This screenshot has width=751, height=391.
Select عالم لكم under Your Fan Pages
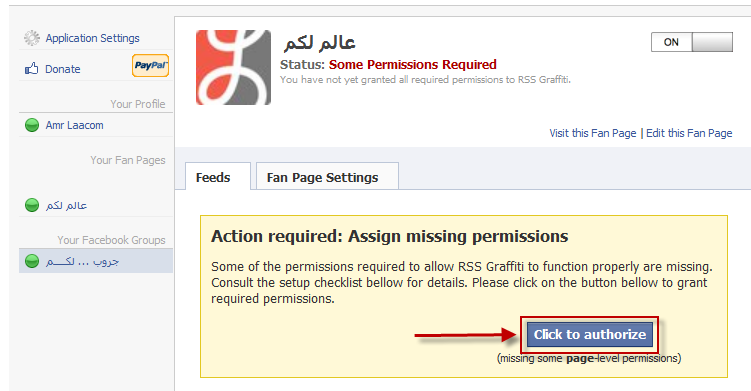click(x=67, y=205)
